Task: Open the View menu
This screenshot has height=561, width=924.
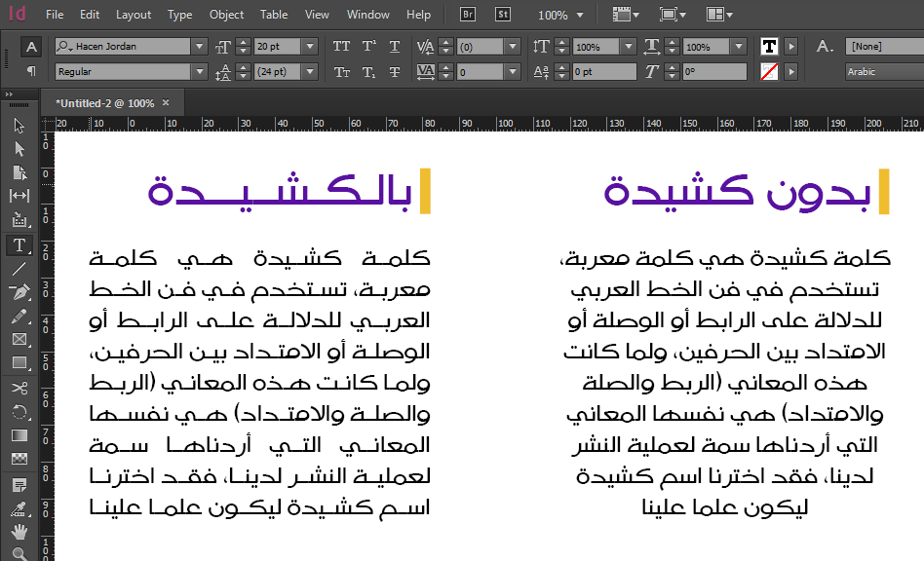Action: click(317, 15)
